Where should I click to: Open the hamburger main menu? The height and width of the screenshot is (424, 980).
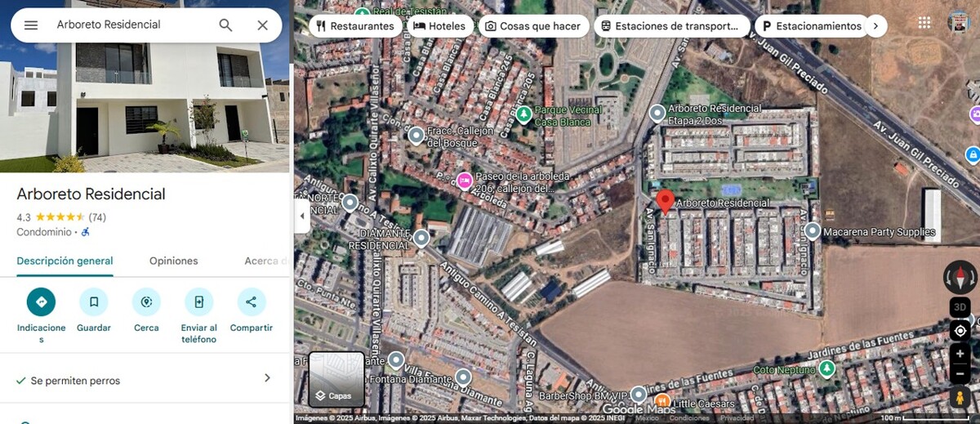pos(31,25)
